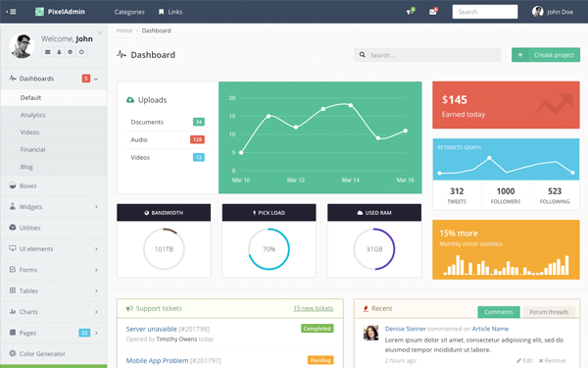588x368 pixels.
Task: Expand the Tables submenu arrow
Action: 96,291
